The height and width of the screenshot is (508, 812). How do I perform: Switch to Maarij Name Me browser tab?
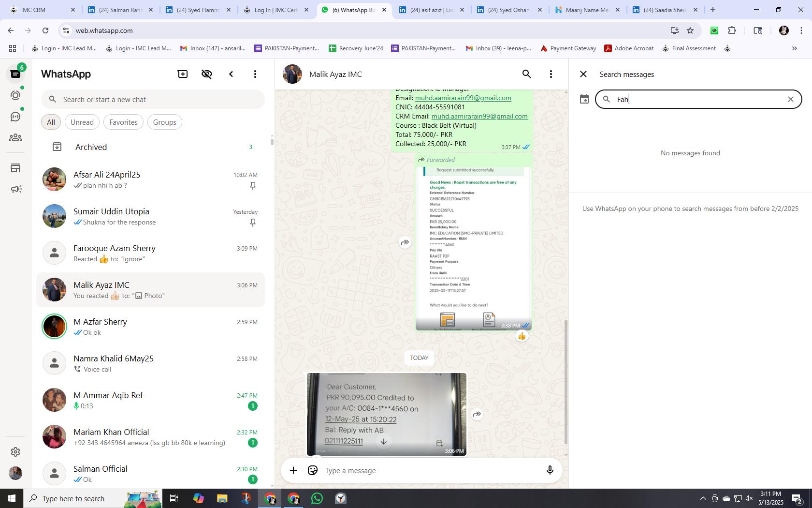(587, 10)
